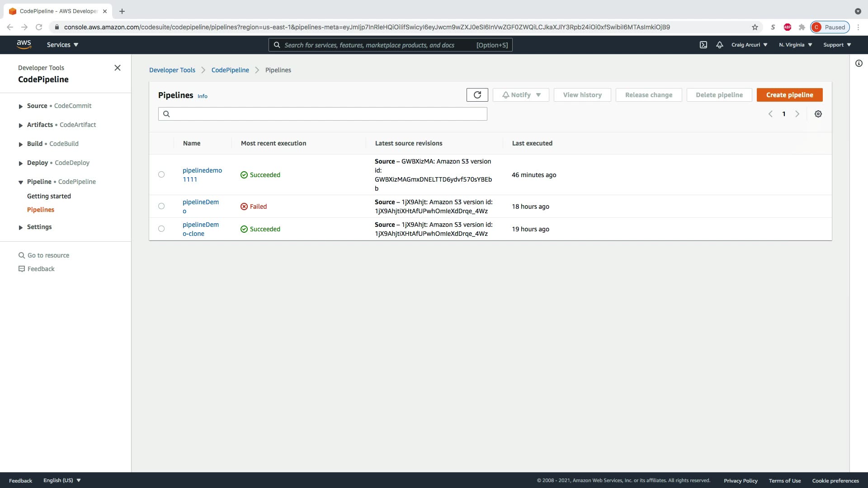Open the Services menu
The width and height of the screenshot is (868, 488).
click(x=62, y=45)
